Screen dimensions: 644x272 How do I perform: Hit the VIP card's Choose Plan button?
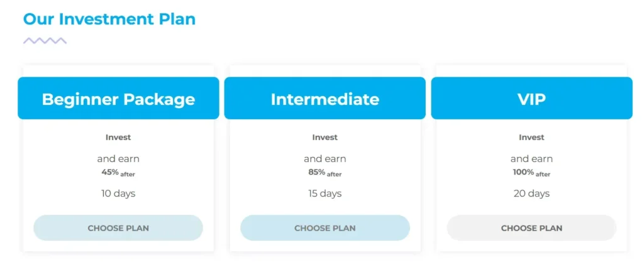click(x=531, y=228)
